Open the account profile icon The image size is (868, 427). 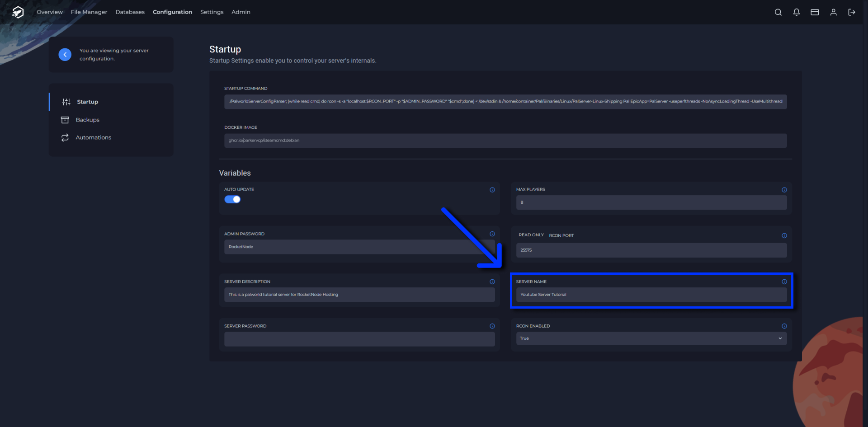pyautogui.click(x=833, y=12)
